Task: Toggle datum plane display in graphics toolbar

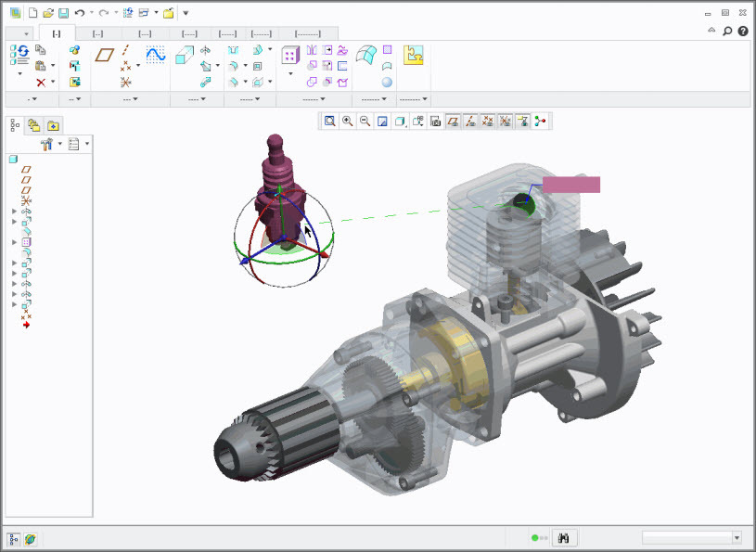Action: pos(453,121)
